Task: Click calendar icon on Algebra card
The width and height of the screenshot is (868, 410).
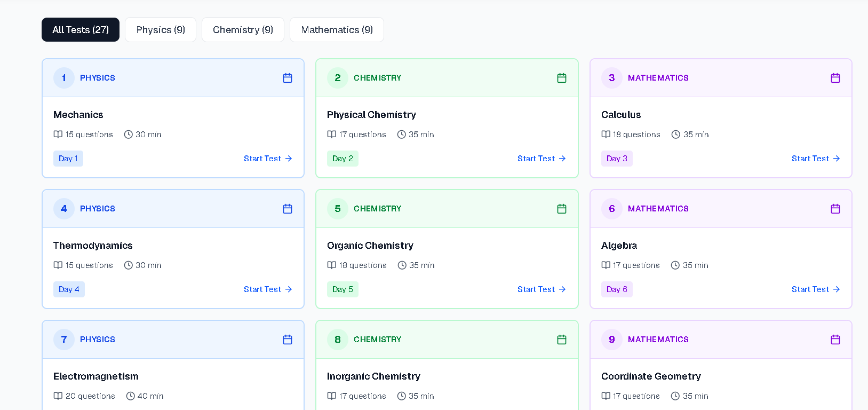Action: tap(835, 209)
